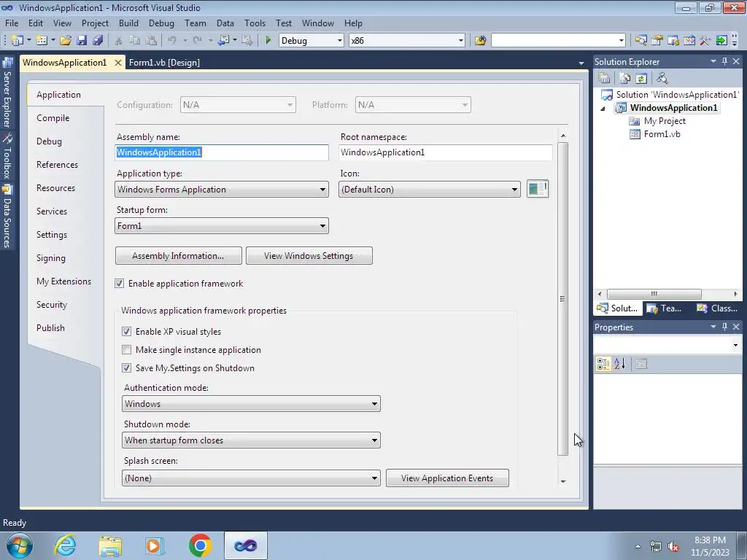
Task: Select the References settings tab
Action: (57, 164)
